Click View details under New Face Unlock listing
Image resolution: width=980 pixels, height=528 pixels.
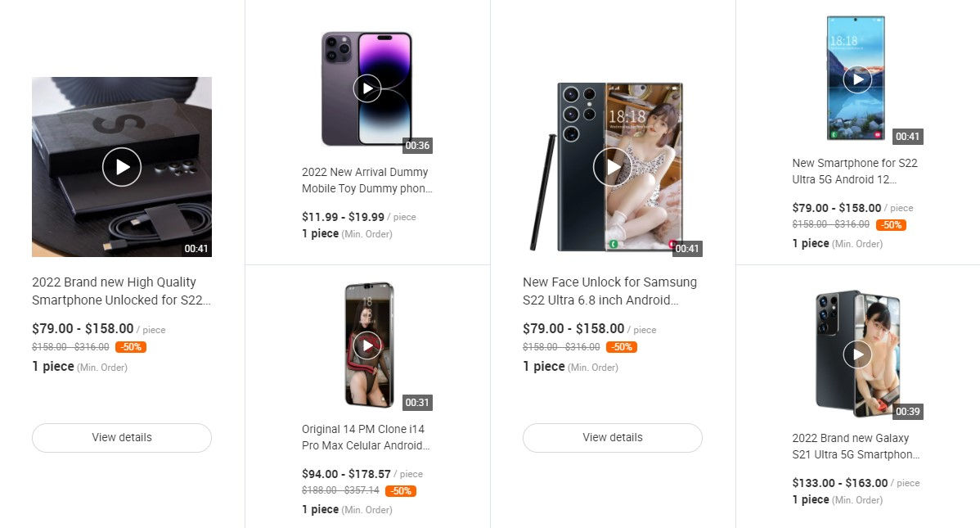pyautogui.click(x=613, y=437)
